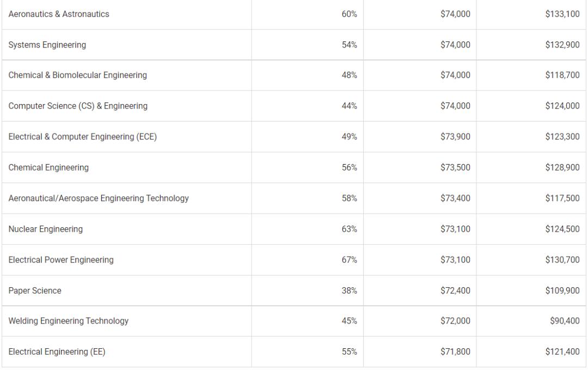
Task: Select Welding Engineering Technology row
Action: (x=69, y=322)
